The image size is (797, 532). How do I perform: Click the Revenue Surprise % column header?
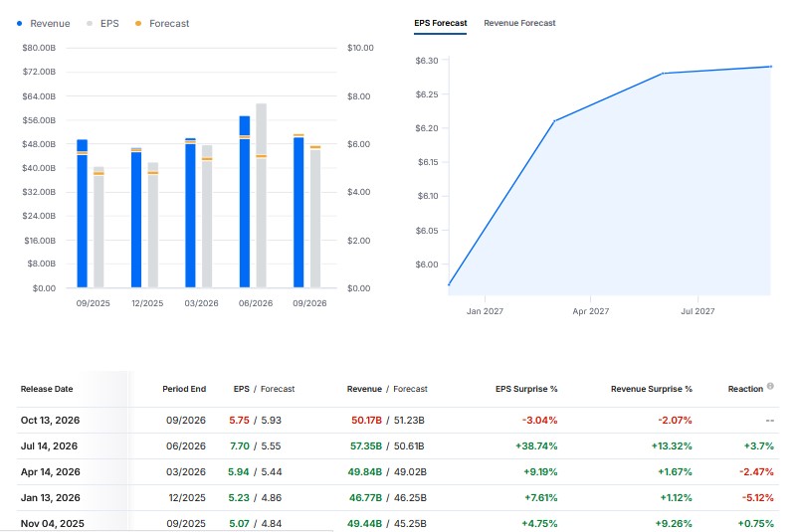652,389
